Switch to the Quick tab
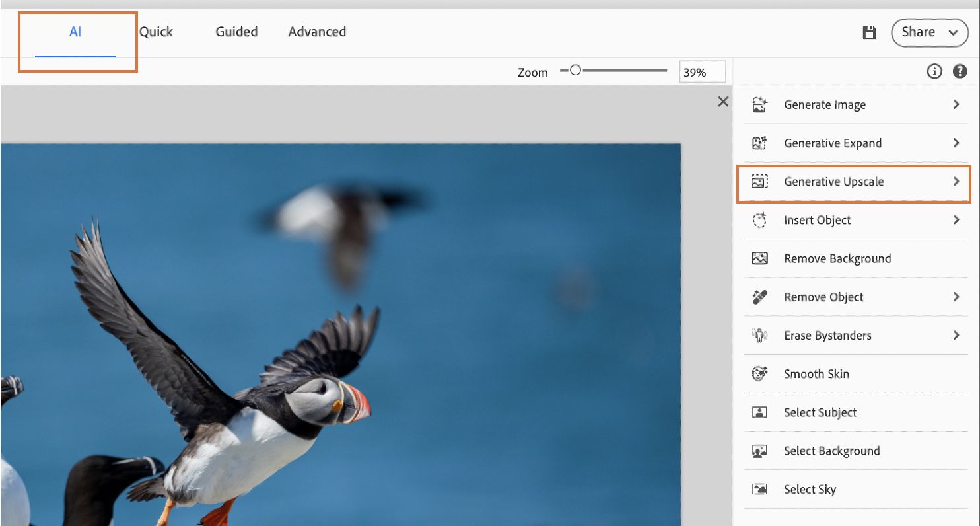 point(157,32)
